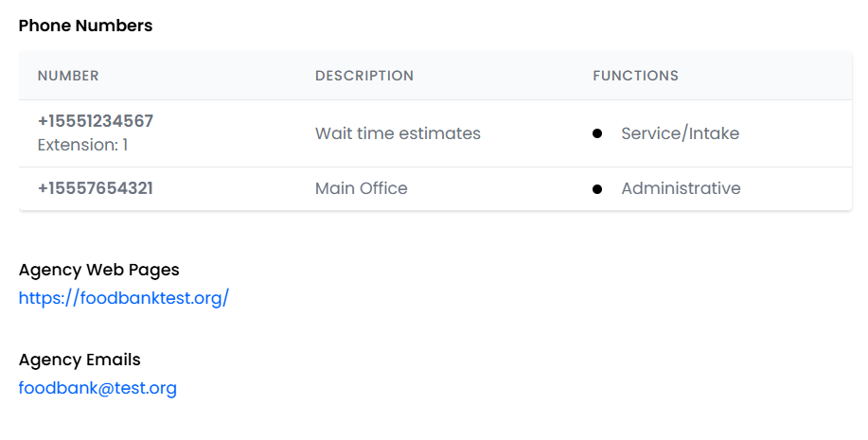Click the bullet next to Service/Intake
This screenshot has width=868, height=440.
pos(597,133)
